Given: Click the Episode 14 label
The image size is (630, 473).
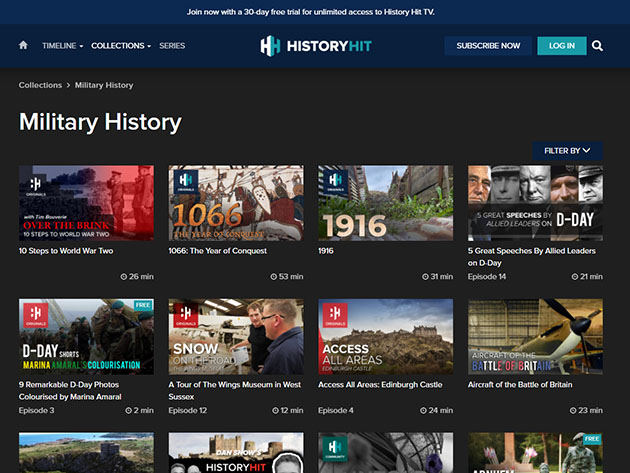Looking at the screenshot, I should point(487,276).
